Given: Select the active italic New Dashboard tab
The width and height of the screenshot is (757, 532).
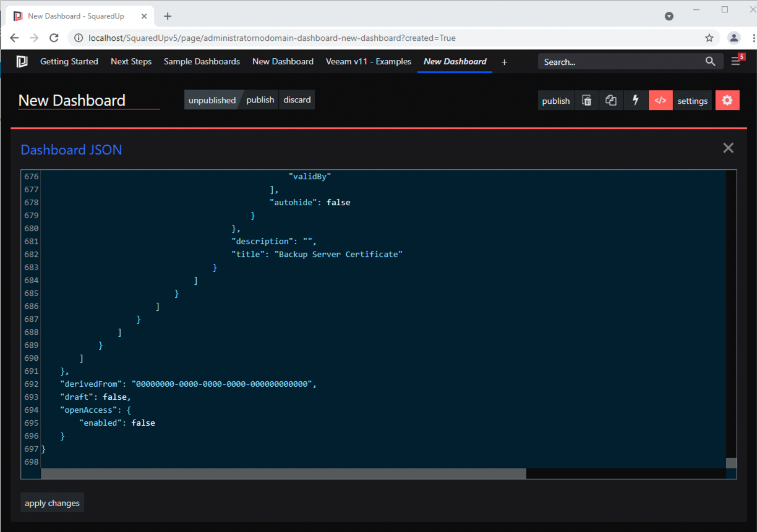Looking at the screenshot, I should click(455, 61).
